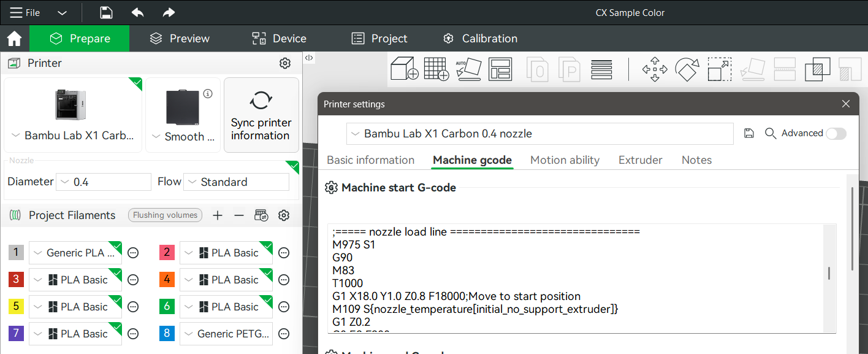868x354 pixels.
Task: Switch to the Preview tab
Action: pos(180,39)
